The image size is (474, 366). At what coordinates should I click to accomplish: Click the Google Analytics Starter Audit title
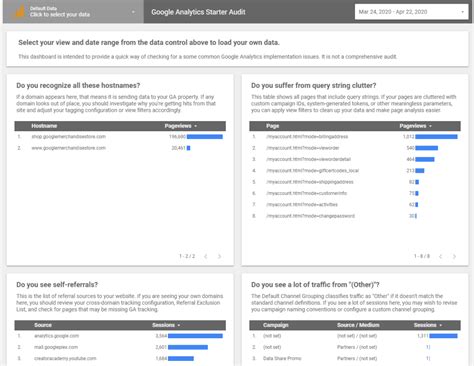[198, 12]
